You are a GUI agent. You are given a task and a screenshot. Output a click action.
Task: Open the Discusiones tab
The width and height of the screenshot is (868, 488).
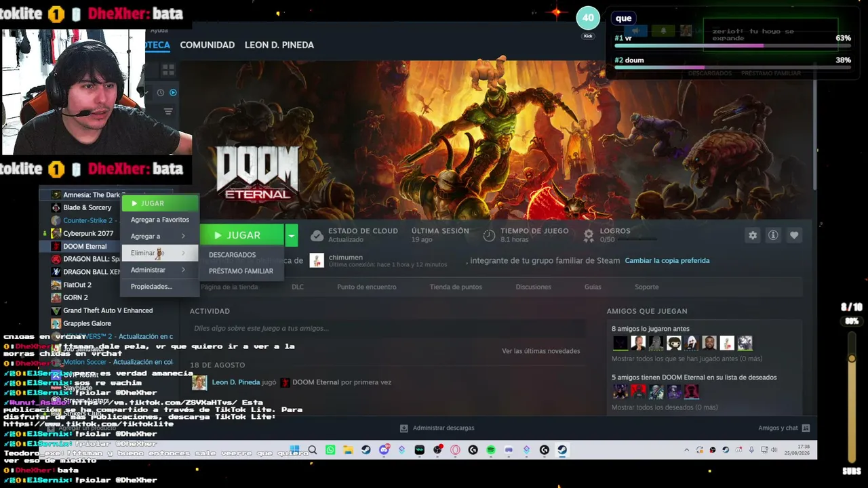point(534,287)
